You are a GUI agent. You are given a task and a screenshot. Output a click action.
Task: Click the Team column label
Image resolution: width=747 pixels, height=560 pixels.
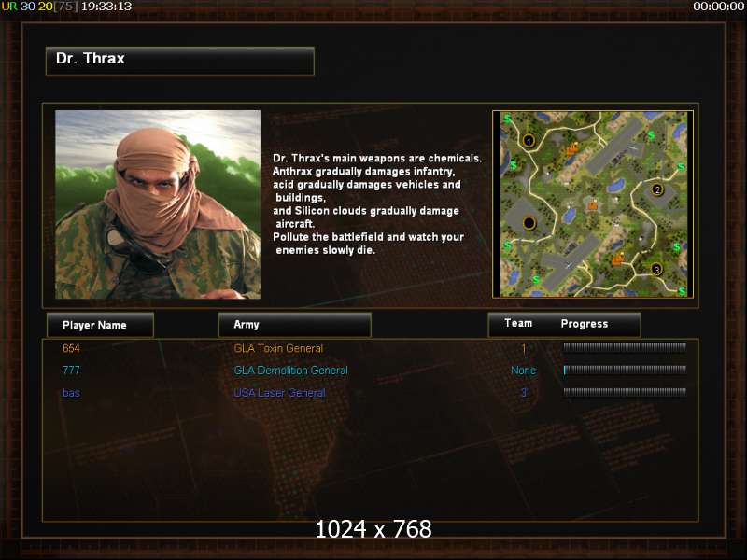tap(518, 323)
